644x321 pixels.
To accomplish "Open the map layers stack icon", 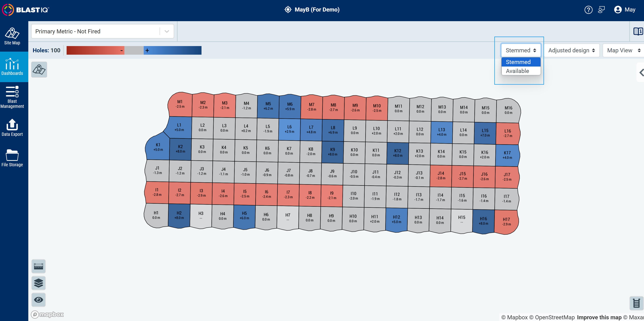I will tap(38, 283).
